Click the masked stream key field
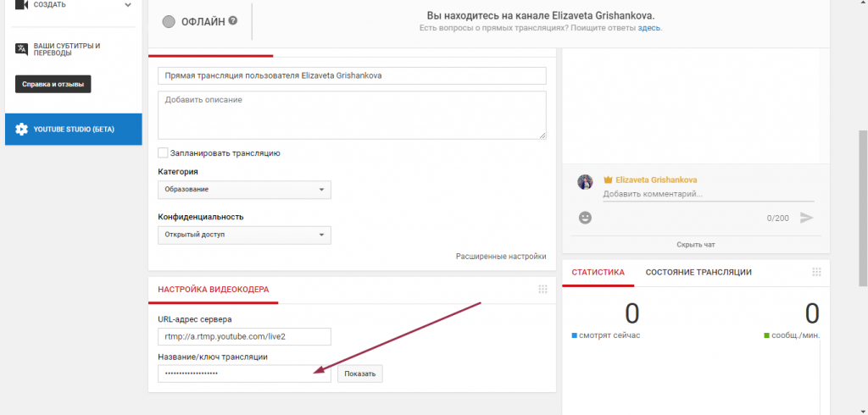 coord(244,373)
